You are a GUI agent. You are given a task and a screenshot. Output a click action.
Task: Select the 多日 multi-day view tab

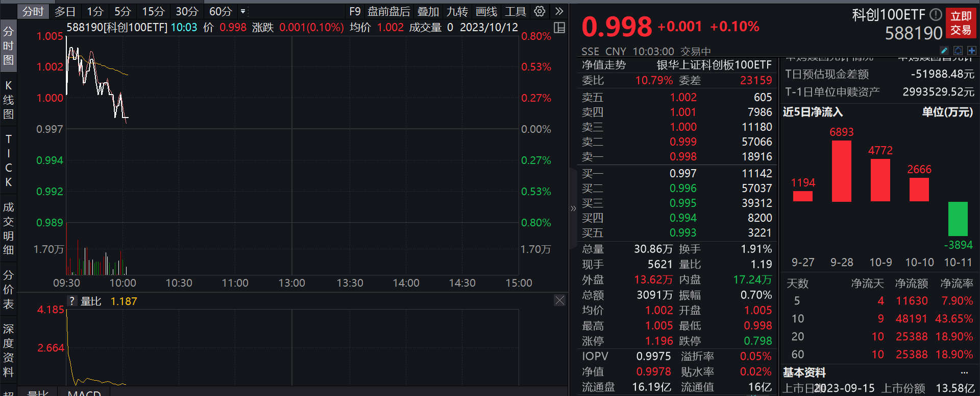[x=65, y=11]
